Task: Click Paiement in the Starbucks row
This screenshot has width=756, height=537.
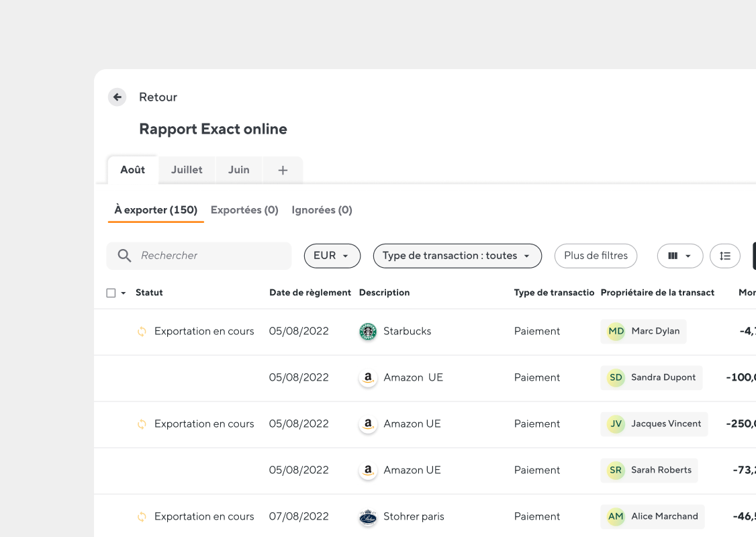Action: click(537, 331)
